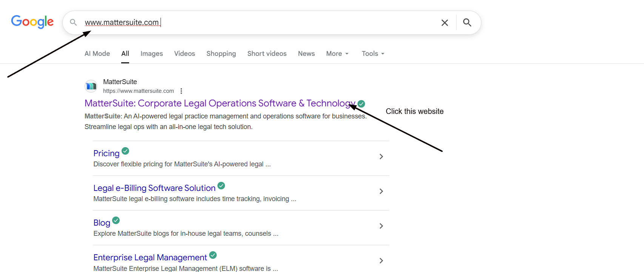Image resolution: width=644 pixels, height=272 pixels.
Task: Open the Enterprise Legal Management link
Action: tap(150, 258)
